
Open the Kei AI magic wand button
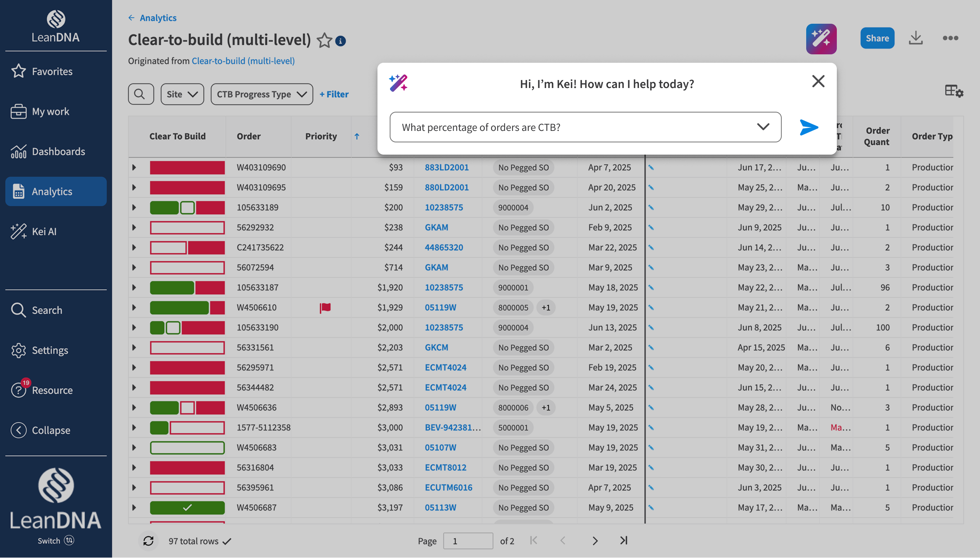click(x=821, y=39)
